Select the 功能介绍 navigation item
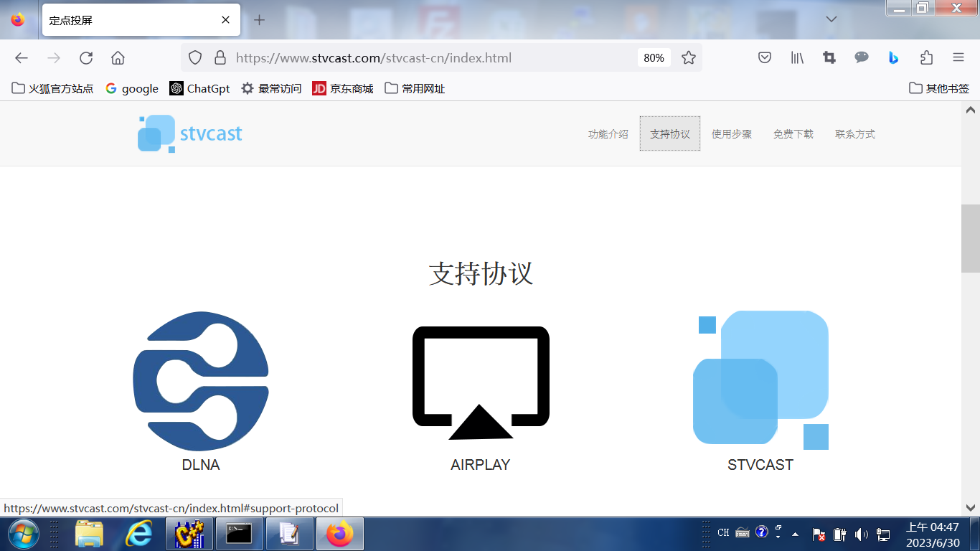 click(608, 134)
